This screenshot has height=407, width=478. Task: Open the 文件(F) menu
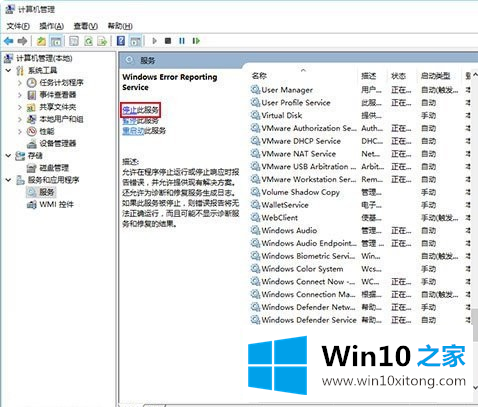[x=18, y=26]
